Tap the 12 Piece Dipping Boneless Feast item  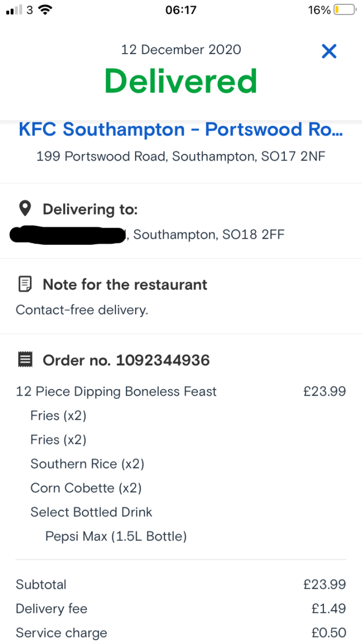[x=116, y=392]
